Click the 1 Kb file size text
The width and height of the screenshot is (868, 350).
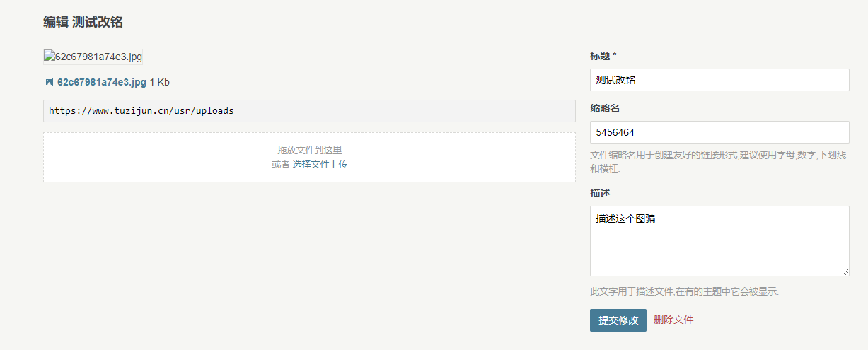tap(160, 82)
